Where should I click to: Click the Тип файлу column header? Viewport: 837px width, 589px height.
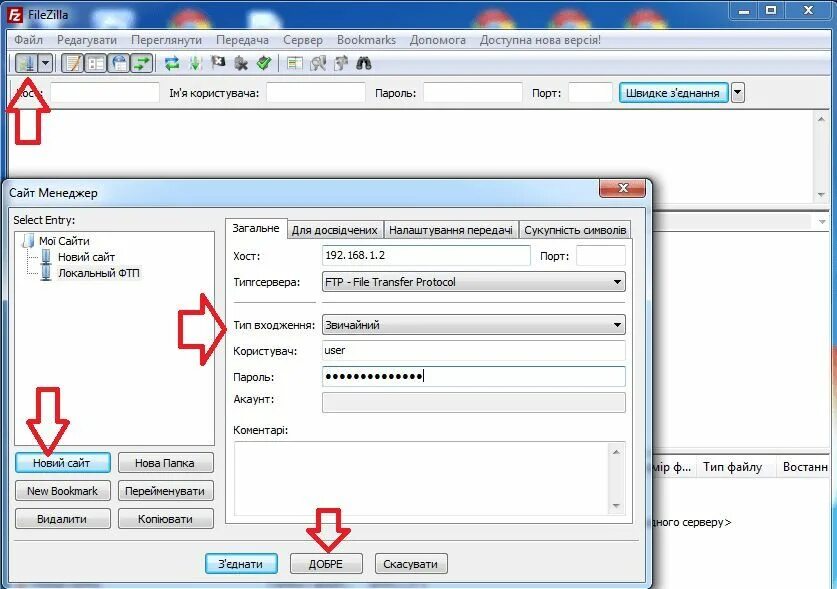click(x=735, y=467)
